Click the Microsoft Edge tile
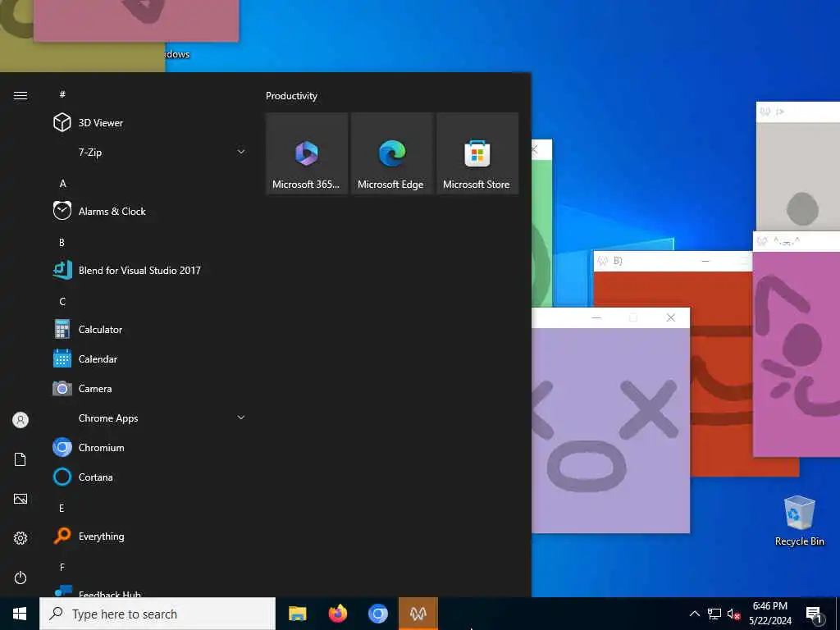This screenshot has height=630, width=840. pyautogui.click(x=391, y=153)
